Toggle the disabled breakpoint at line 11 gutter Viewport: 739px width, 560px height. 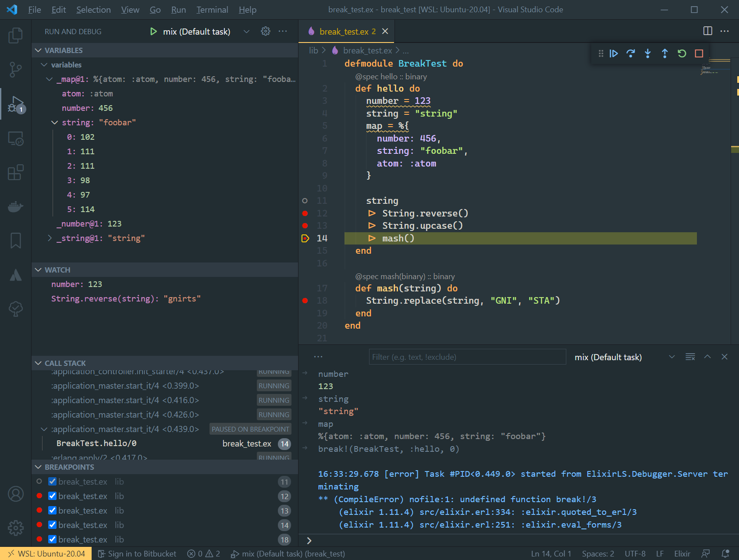click(305, 201)
